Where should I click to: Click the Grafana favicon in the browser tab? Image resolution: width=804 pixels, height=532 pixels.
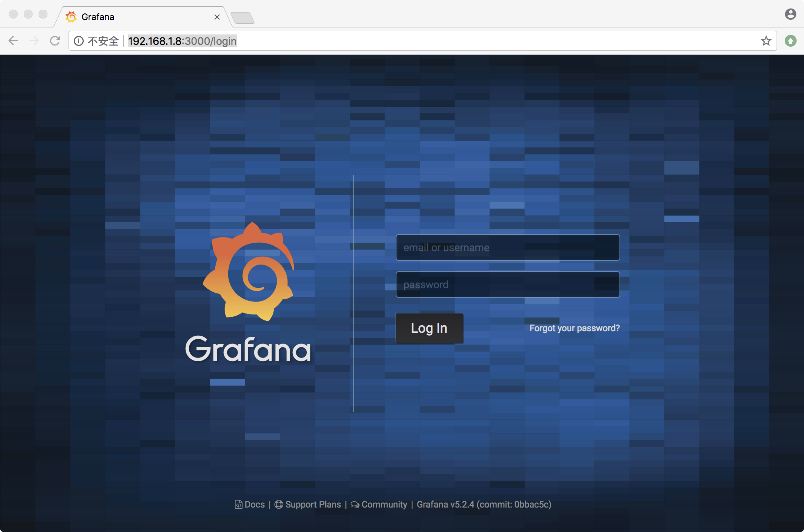(x=71, y=17)
